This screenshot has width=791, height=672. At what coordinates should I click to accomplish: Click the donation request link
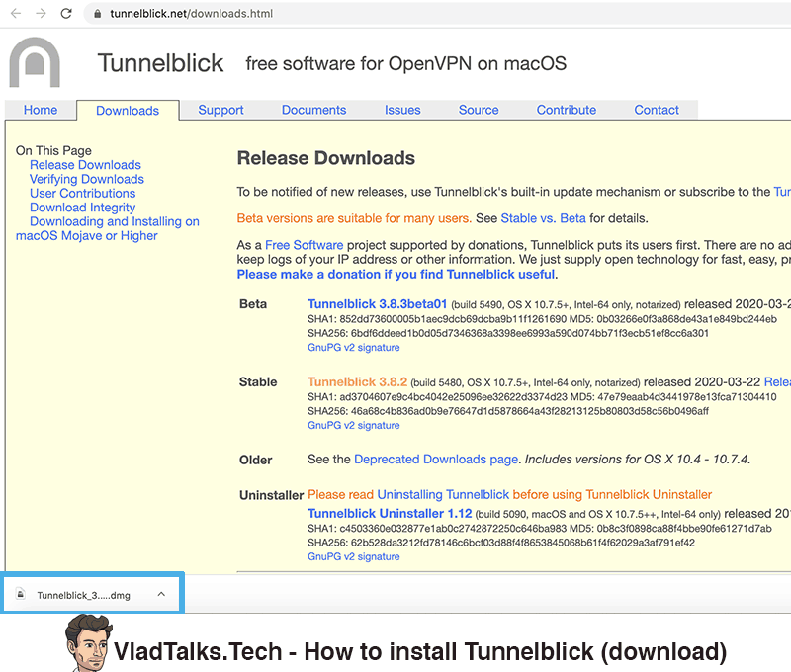coord(396,275)
